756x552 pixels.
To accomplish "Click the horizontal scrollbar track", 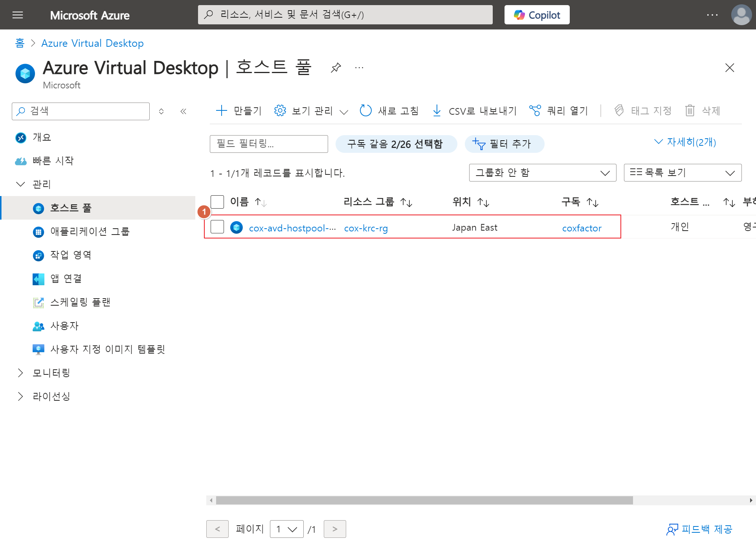I will click(x=692, y=501).
